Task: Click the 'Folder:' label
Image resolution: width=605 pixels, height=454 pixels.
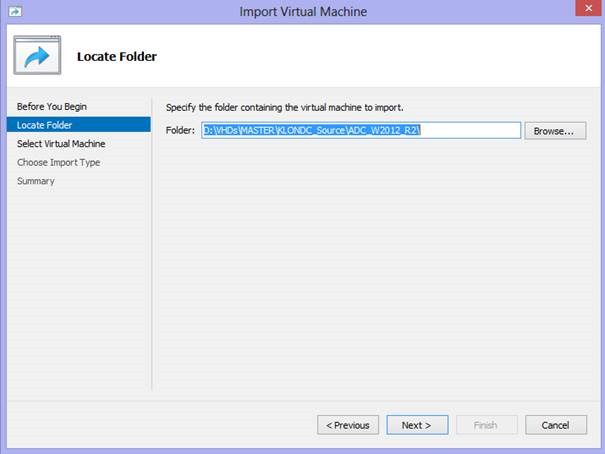Action: [x=180, y=130]
